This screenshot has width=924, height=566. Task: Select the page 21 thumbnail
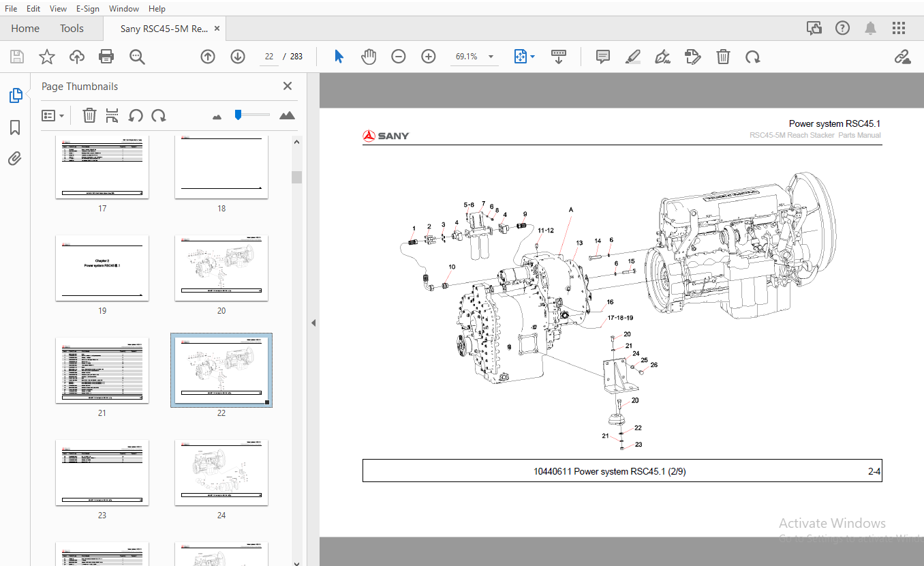point(102,370)
